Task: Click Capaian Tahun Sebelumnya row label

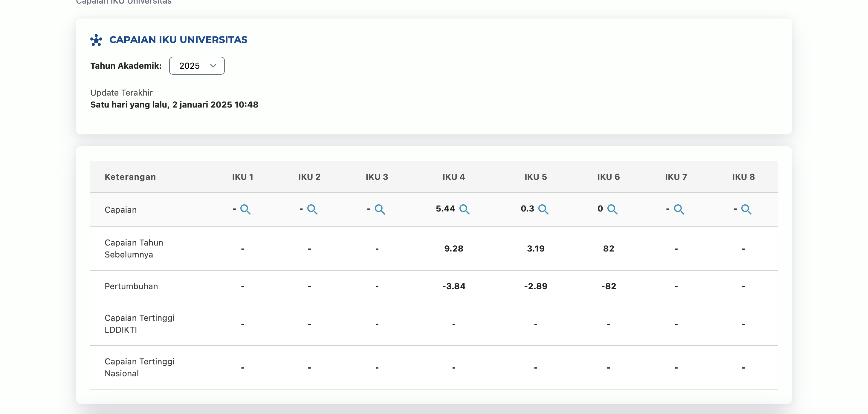Action: pos(134,248)
